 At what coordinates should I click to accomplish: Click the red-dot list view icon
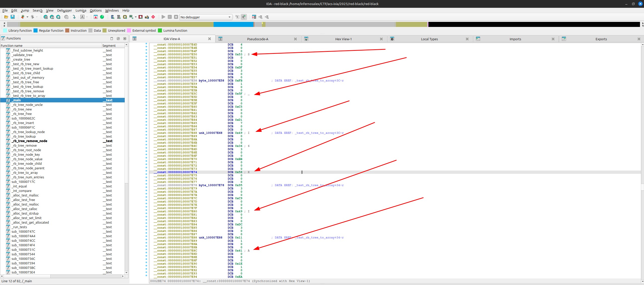(x=254, y=17)
